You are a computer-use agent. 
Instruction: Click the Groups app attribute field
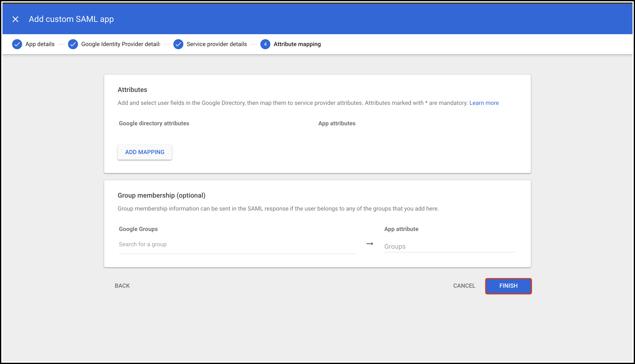[450, 246]
